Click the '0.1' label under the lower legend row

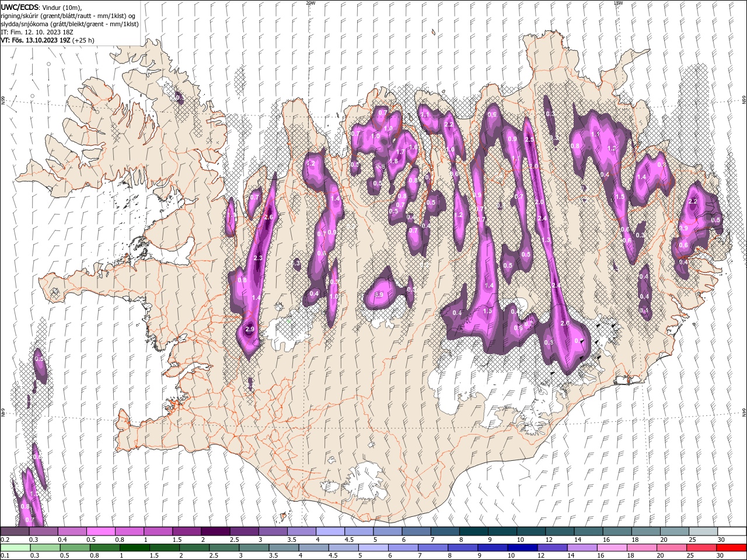pos(5,556)
